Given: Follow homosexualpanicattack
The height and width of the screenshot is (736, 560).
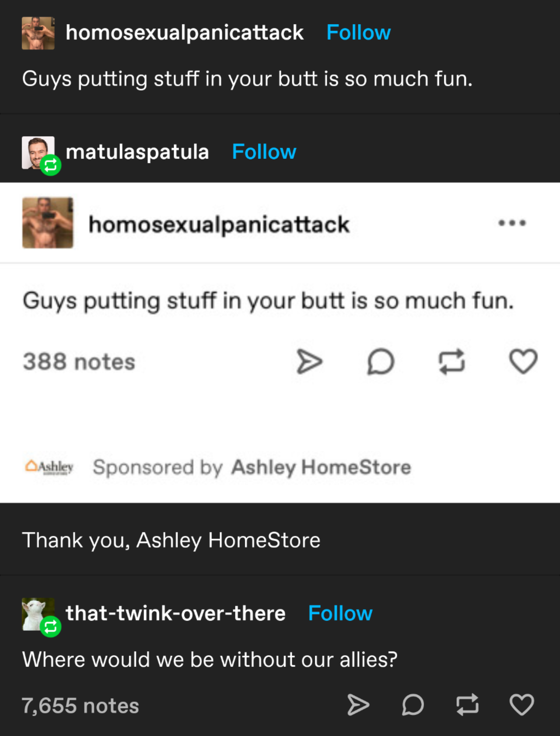Looking at the screenshot, I should (x=358, y=33).
